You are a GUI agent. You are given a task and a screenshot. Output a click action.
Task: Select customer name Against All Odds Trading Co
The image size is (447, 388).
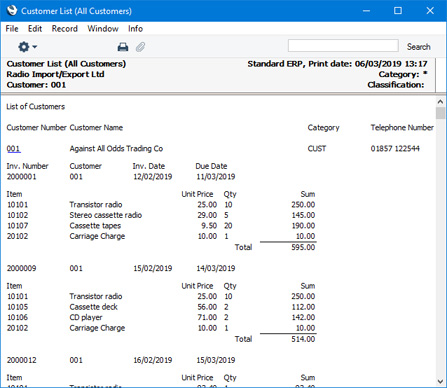tap(116, 149)
